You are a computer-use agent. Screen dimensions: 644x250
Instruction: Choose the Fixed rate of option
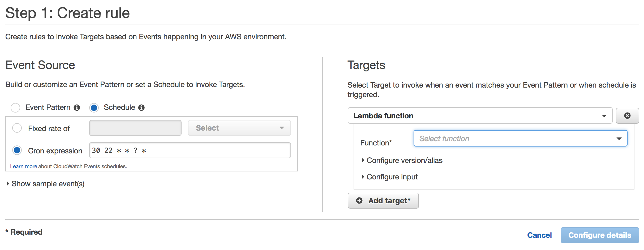click(17, 128)
